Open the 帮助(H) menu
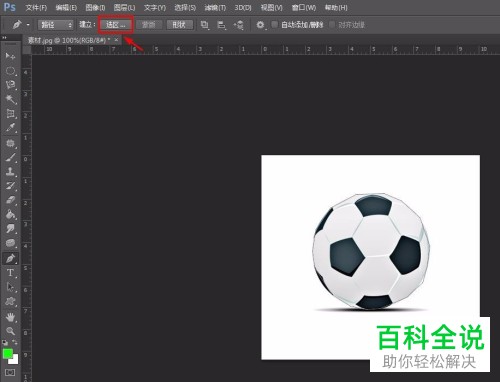The height and width of the screenshot is (382, 500). (x=336, y=7)
